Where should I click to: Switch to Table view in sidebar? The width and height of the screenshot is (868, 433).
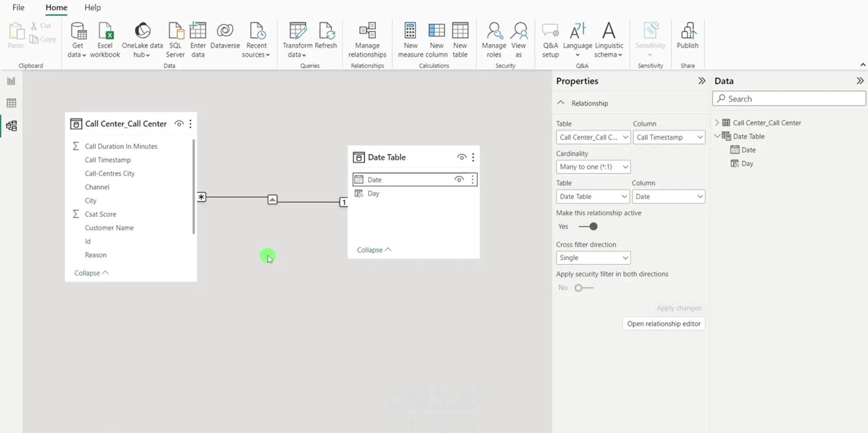11,103
